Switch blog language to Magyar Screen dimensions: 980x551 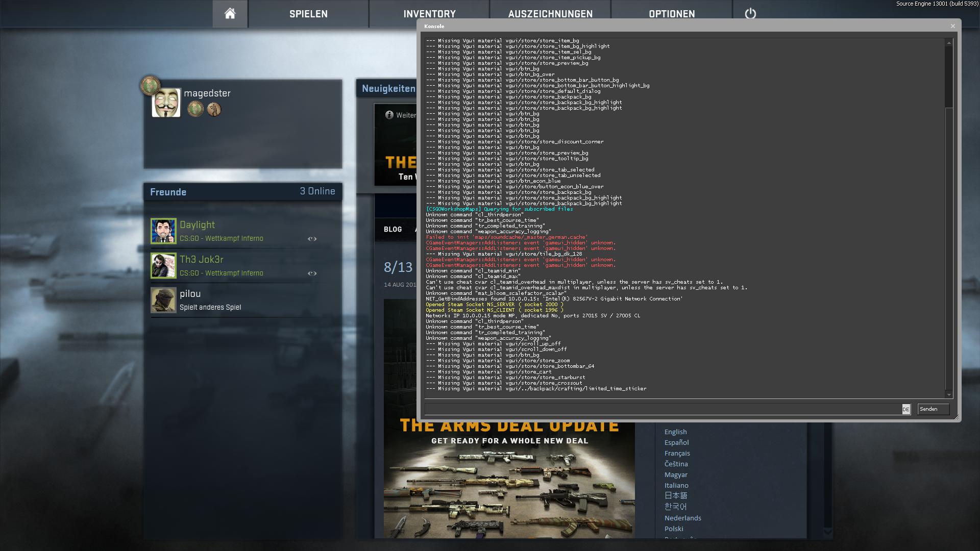[x=676, y=474]
